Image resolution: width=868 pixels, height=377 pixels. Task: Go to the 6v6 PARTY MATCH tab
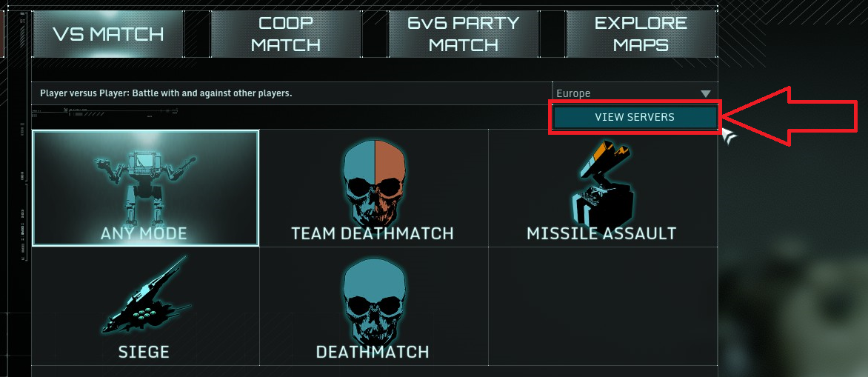(x=464, y=34)
